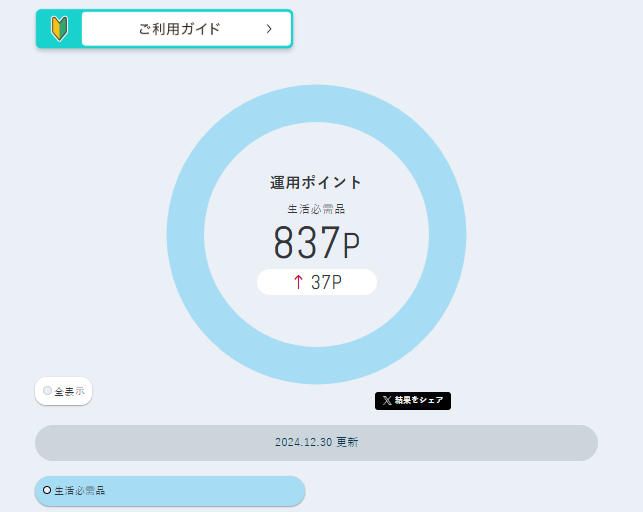Click the green-yellow beginner mark icon
This screenshot has width=643, height=512.
coord(59,29)
